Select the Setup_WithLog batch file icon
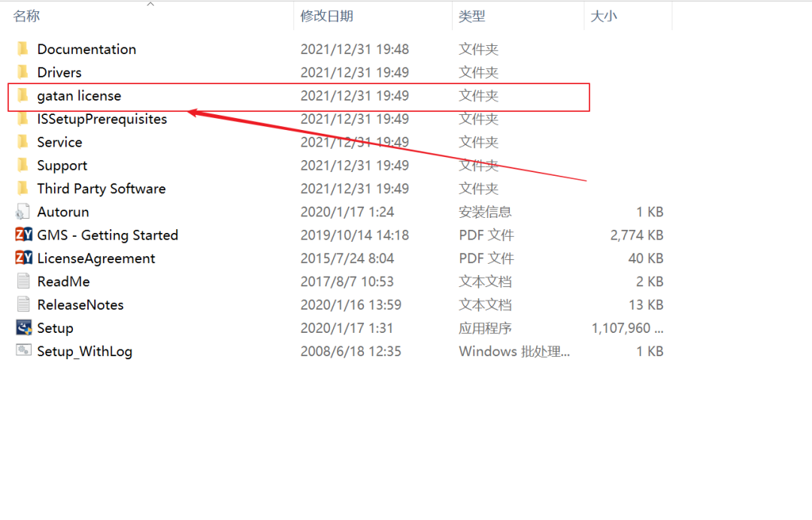 pos(23,350)
